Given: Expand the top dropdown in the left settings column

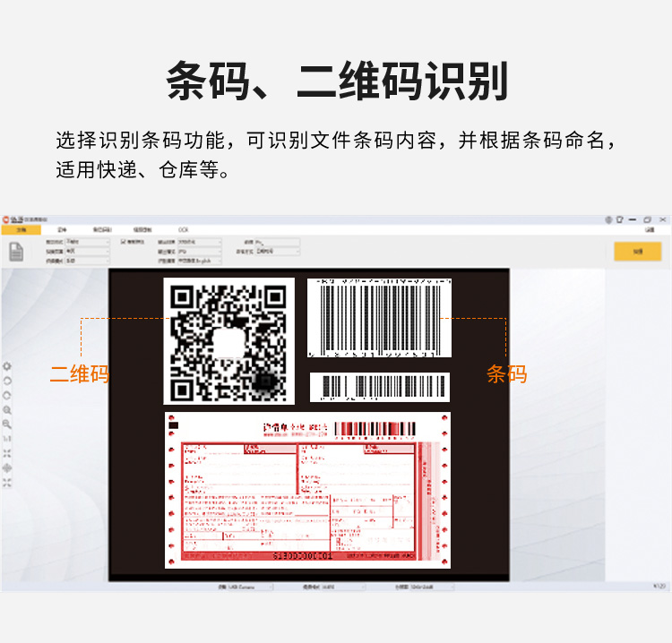Looking at the screenshot, I should click(88, 242).
